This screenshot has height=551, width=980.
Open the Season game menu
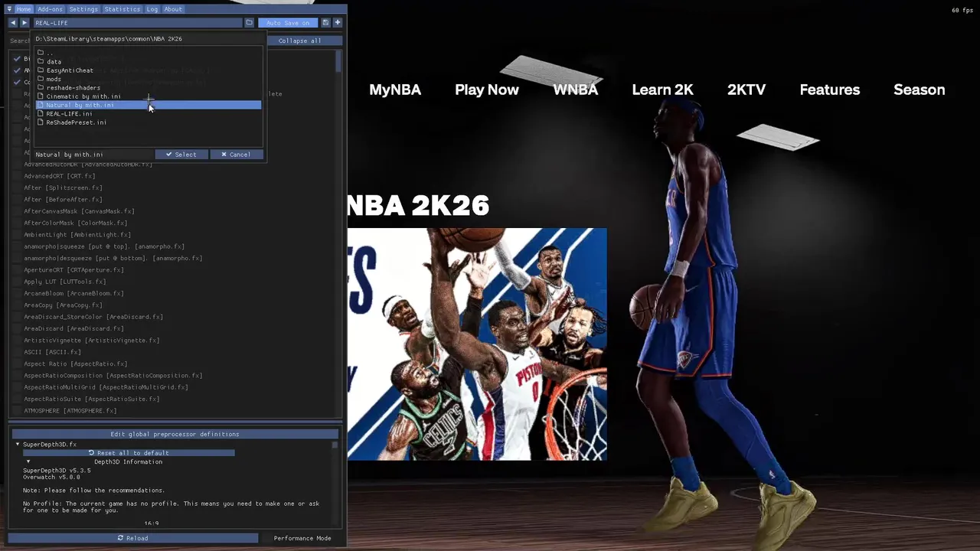[x=920, y=90]
